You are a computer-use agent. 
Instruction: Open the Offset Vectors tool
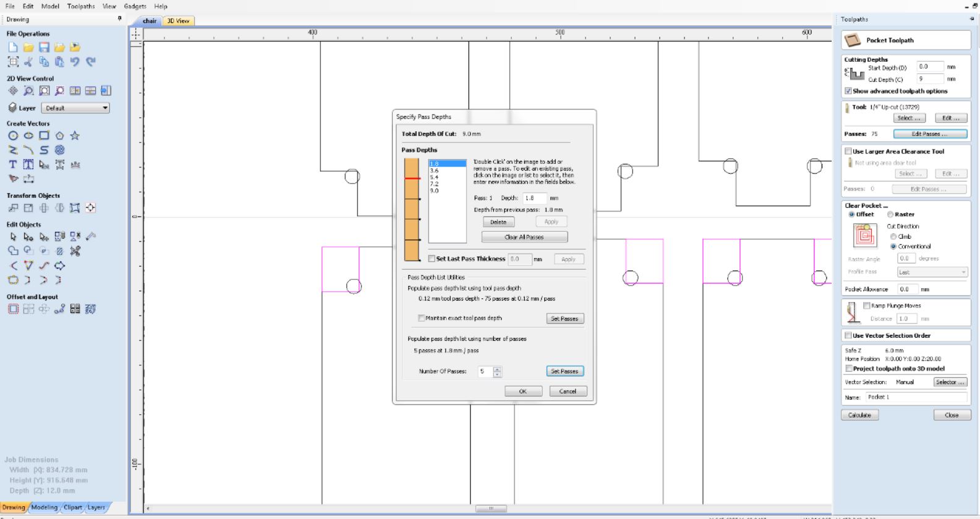(x=13, y=309)
